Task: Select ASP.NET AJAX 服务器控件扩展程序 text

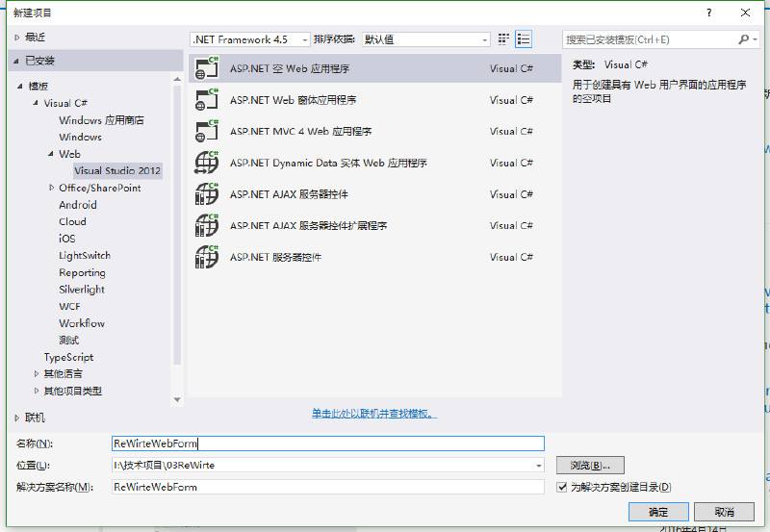Action: (x=308, y=226)
